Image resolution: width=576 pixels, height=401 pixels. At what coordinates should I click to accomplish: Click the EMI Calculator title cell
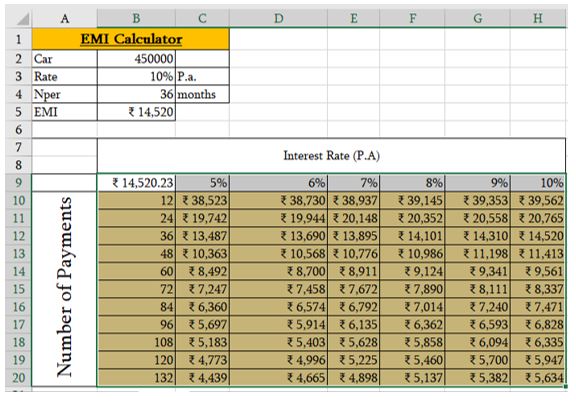tap(131, 39)
